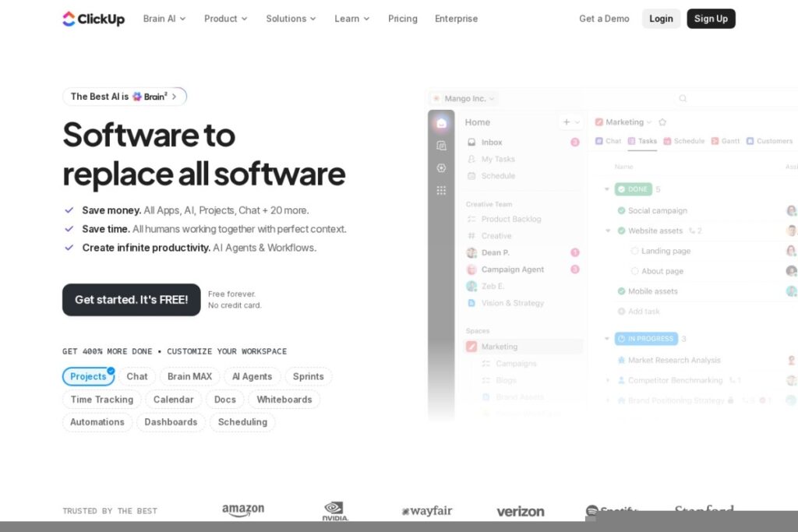Toggle the Brain MAX chip
Screen dimensions: 798x532
(190, 376)
